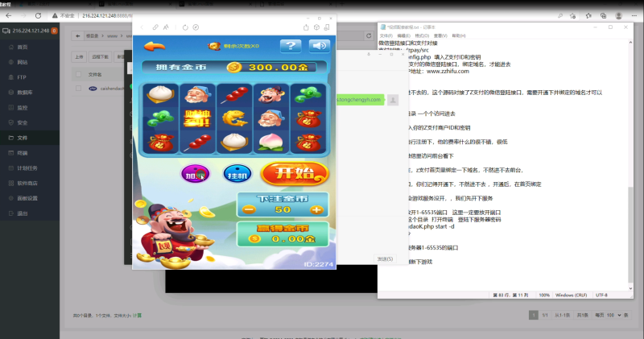Screen dimensions: 644x339
Task: Click the font size icon in game window toolbar
Action: [166, 27]
